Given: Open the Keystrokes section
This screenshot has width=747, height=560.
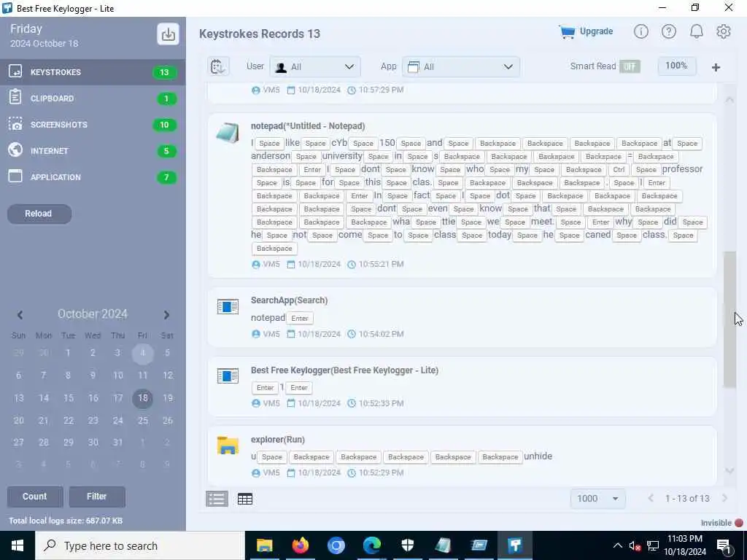Looking at the screenshot, I should coord(93,72).
